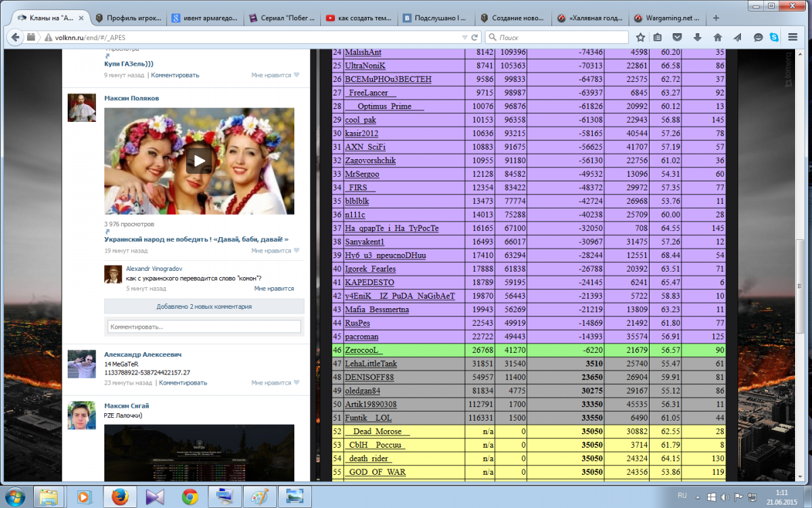Open the Firefox hamburger menu

(793, 37)
